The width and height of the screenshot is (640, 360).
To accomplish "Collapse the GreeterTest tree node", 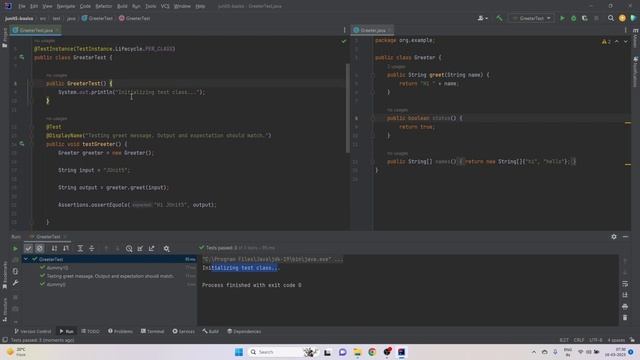I will 26,259.
